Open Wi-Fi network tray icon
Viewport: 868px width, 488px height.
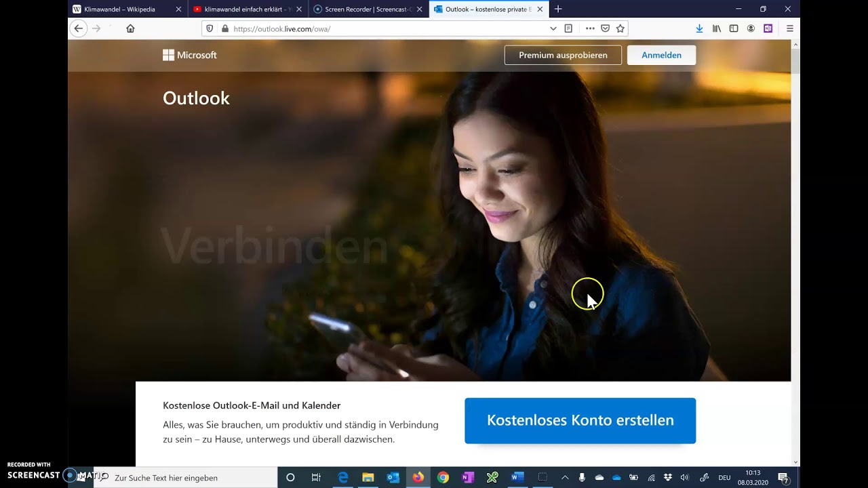click(x=651, y=478)
